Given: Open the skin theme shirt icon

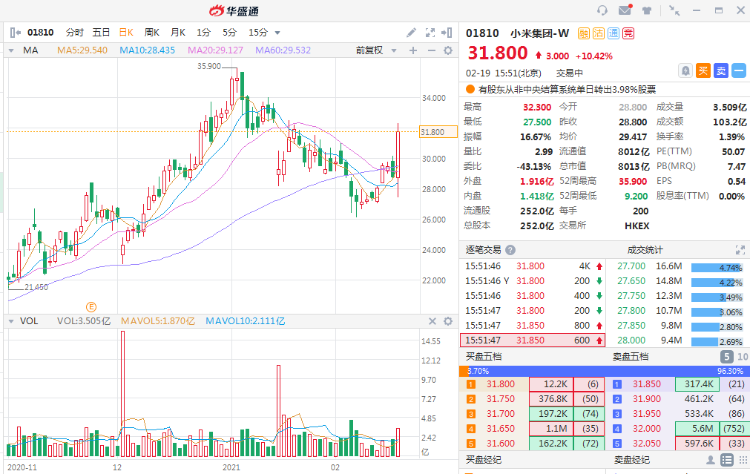Looking at the screenshot, I should [647, 10].
